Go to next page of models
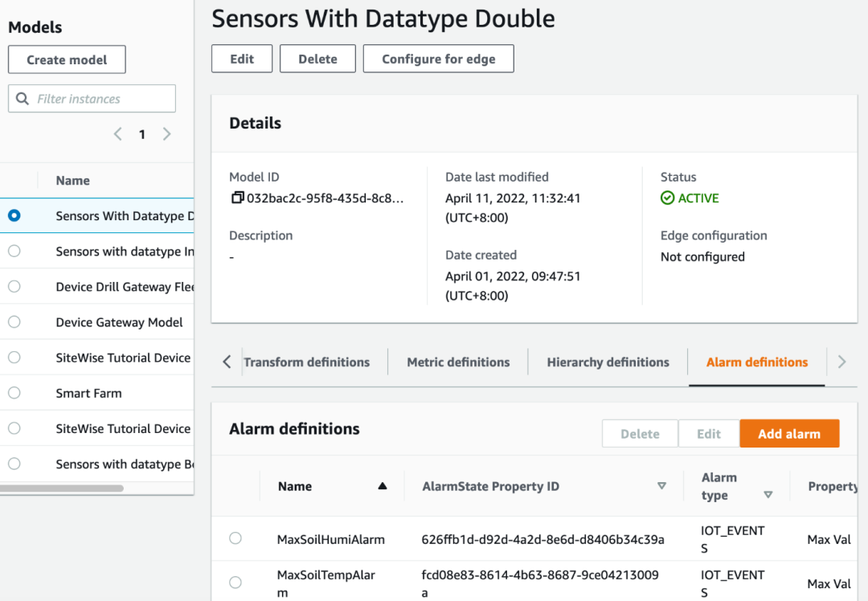This screenshot has width=868, height=601. click(167, 134)
